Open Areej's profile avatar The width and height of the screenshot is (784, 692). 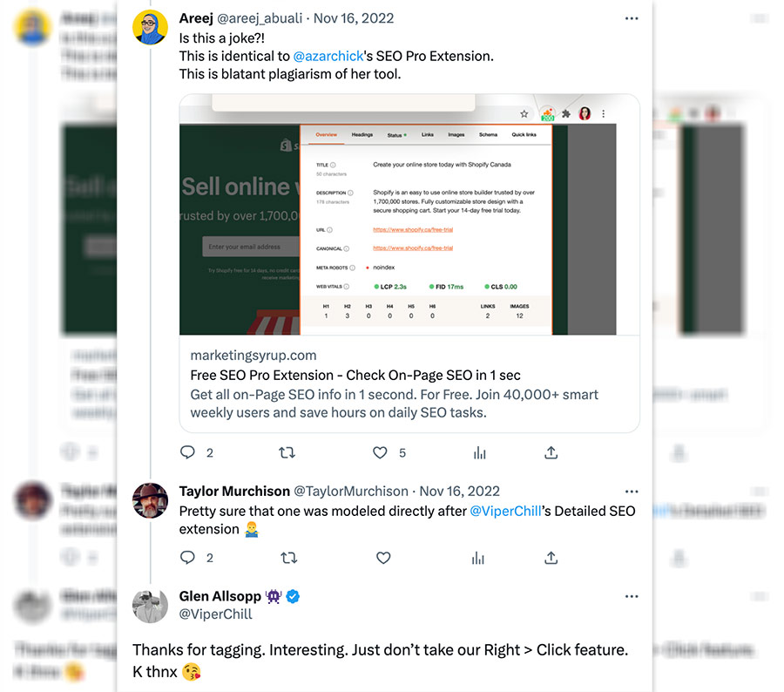(150, 27)
